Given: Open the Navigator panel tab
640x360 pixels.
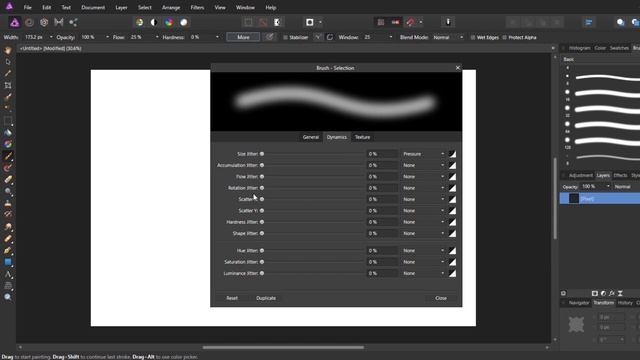Looking at the screenshot, I should coord(579,303).
